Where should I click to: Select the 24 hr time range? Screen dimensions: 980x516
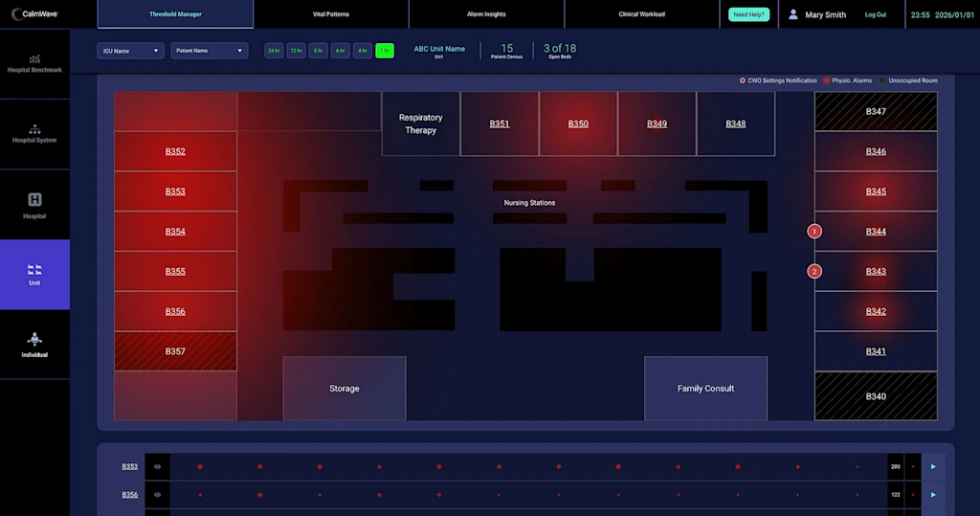pyautogui.click(x=274, y=51)
